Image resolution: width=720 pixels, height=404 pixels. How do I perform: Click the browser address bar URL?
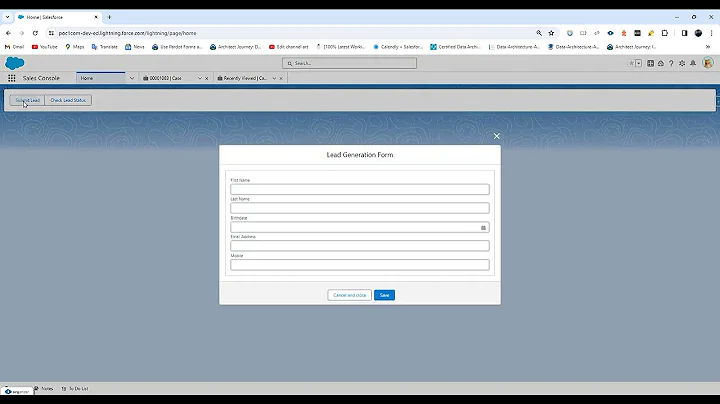click(127, 33)
